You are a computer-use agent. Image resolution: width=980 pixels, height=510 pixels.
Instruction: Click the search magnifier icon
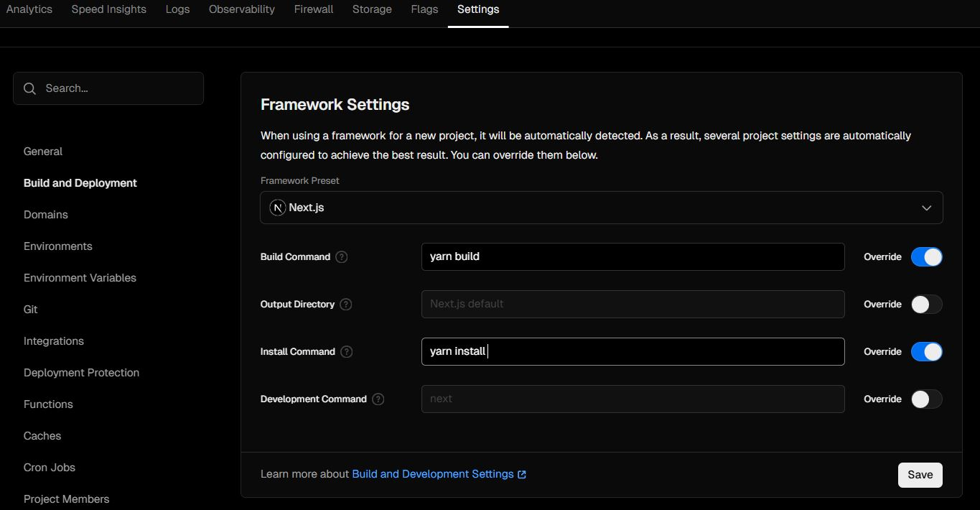tap(29, 88)
